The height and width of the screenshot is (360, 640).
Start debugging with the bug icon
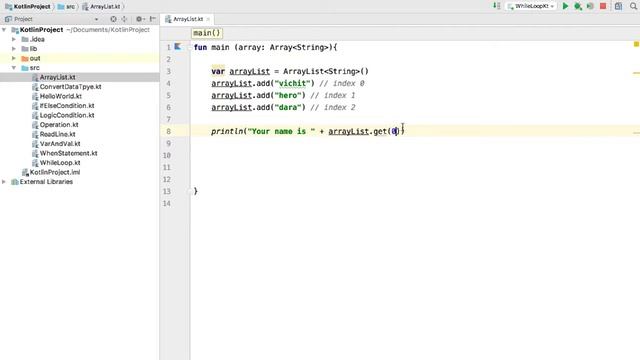[x=578, y=6]
